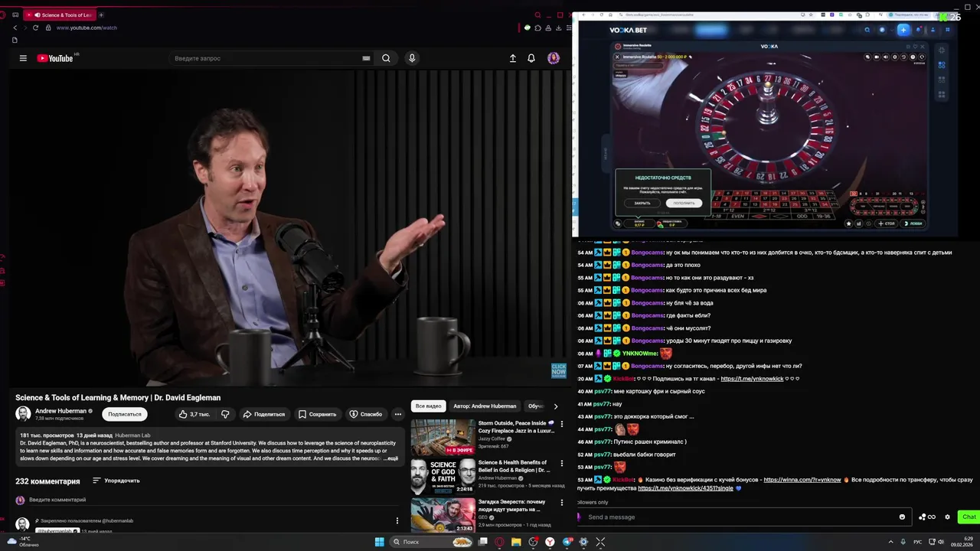Expand the description with ...ещё
Screen dimensions: 980x551
tap(390, 458)
